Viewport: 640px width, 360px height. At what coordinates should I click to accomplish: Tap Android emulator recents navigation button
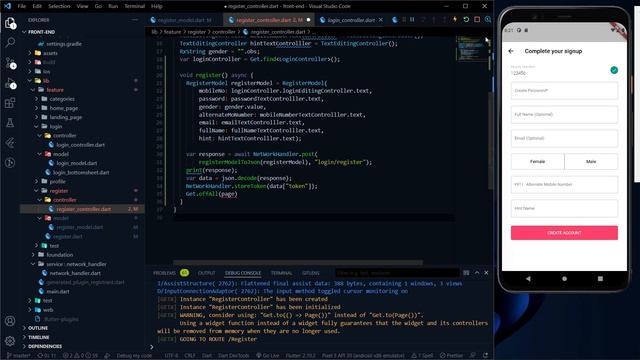(x=600, y=279)
